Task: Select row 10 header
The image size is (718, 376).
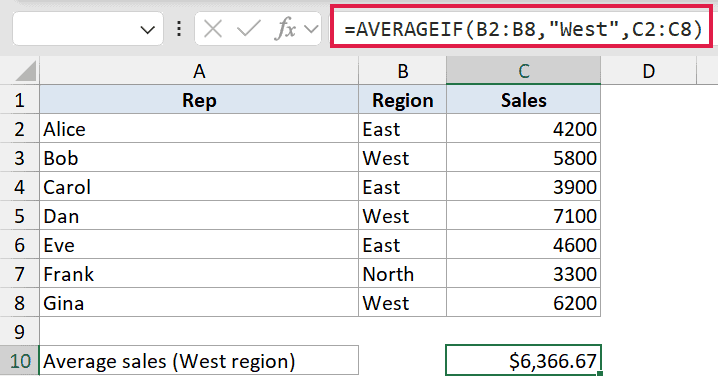Action: 20,361
